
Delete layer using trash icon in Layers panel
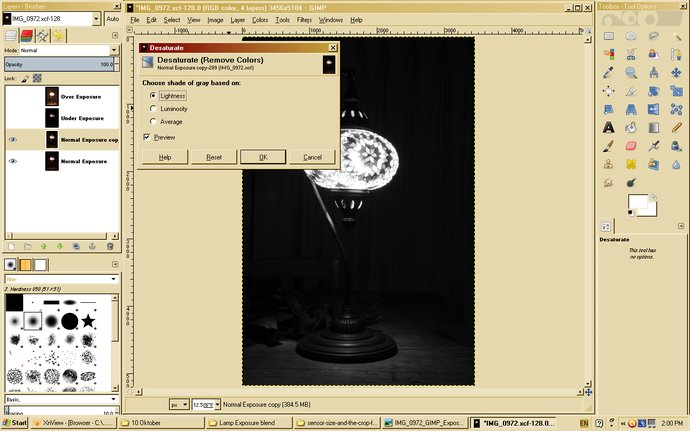[110, 247]
